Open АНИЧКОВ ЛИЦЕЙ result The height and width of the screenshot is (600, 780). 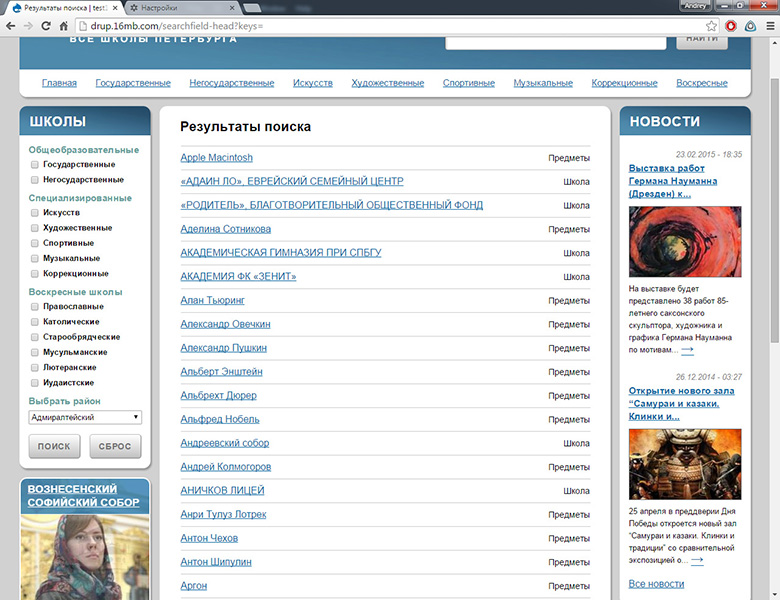(x=222, y=491)
